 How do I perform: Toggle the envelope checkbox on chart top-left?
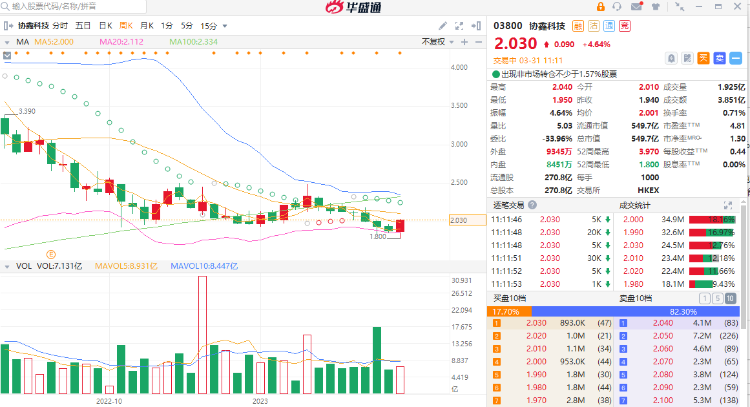(x=7, y=55)
